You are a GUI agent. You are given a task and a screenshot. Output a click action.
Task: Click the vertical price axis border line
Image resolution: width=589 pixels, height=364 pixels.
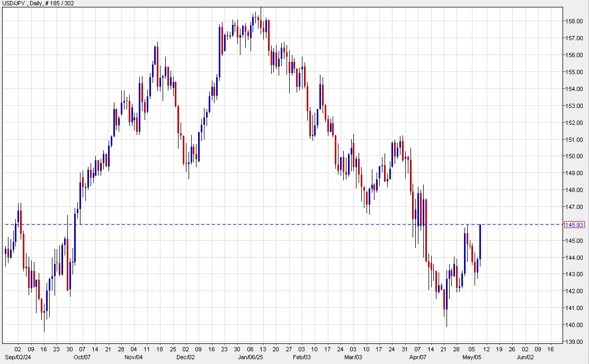click(x=563, y=175)
